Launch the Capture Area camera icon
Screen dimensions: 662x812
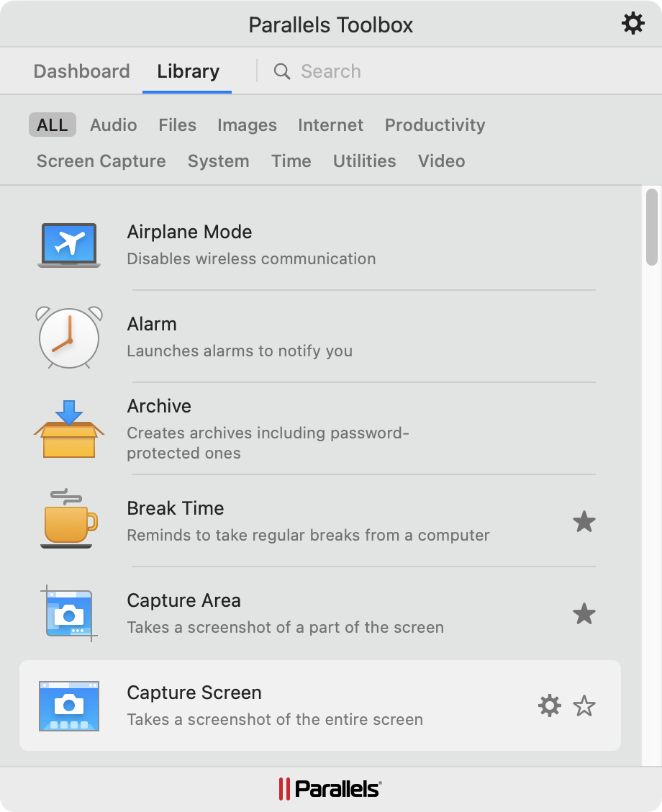click(69, 613)
